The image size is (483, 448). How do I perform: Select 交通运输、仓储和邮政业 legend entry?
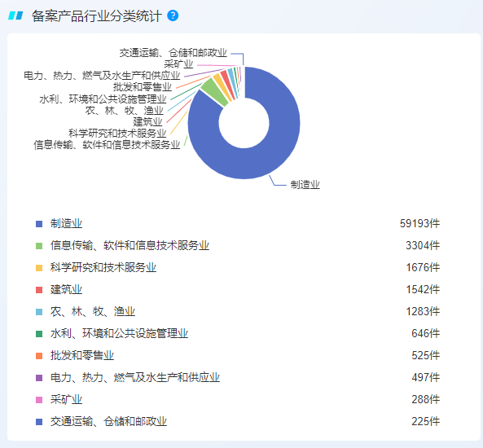[109, 421]
